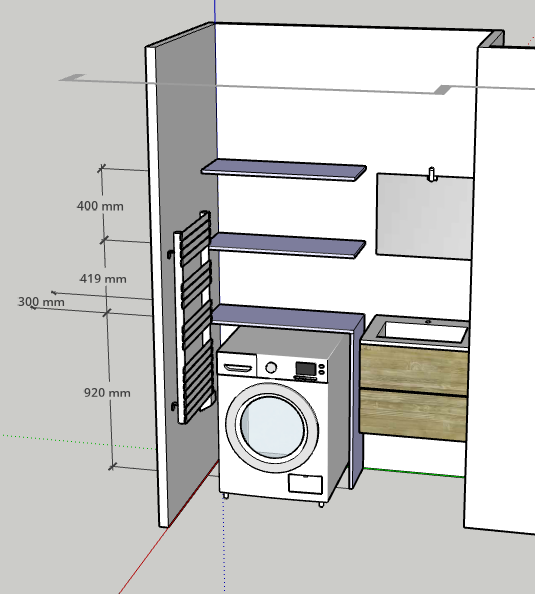
Task: Click the washing machine bottom filter hatch
Action: click(305, 484)
